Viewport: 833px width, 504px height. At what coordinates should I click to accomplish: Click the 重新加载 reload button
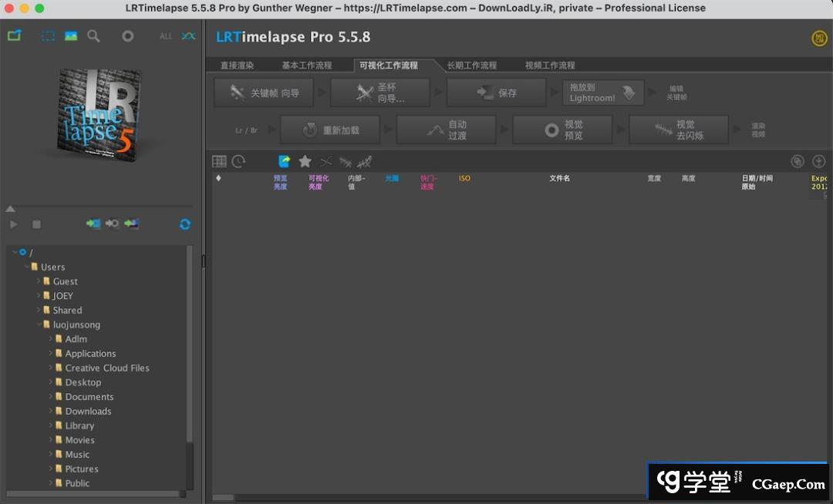tap(330, 130)
